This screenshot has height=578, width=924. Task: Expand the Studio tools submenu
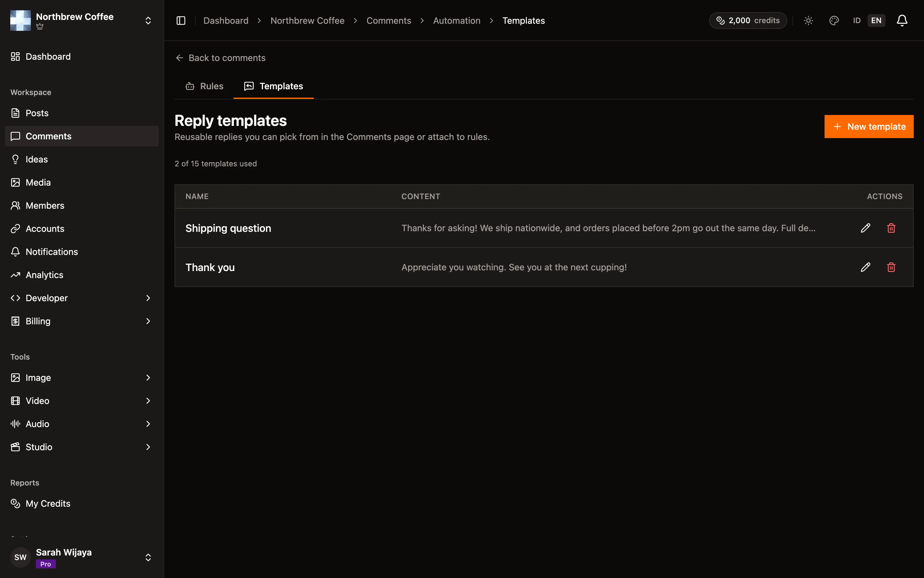click(x=148, y=447)
